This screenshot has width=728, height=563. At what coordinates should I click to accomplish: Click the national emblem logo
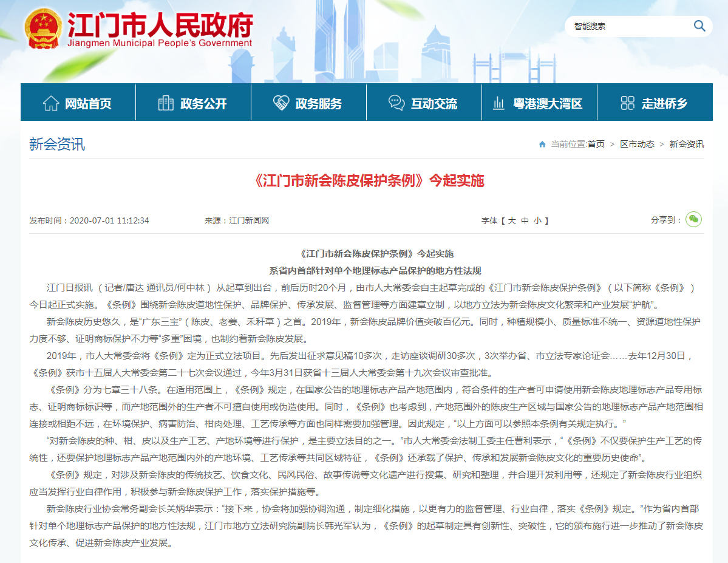click(43, 29)
